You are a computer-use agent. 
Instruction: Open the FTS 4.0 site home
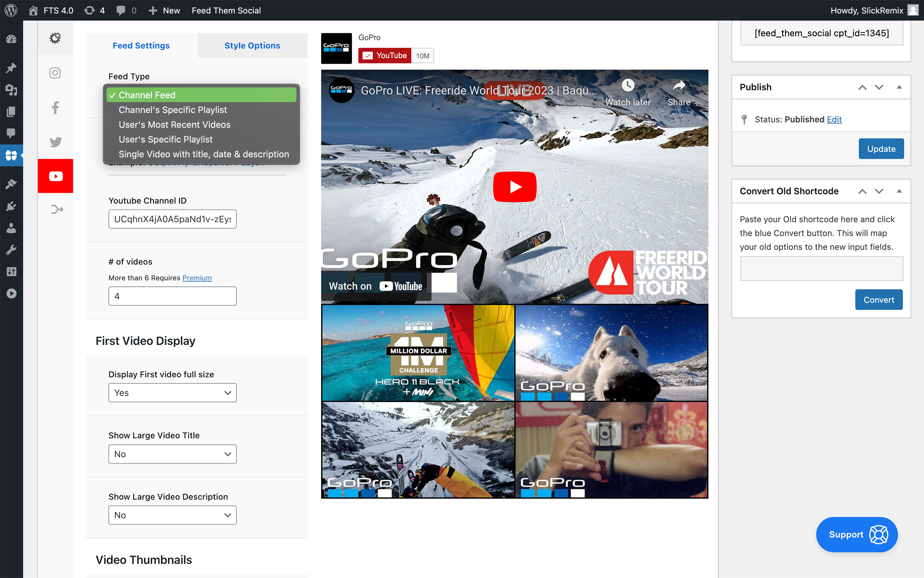(x=51, y=10)
